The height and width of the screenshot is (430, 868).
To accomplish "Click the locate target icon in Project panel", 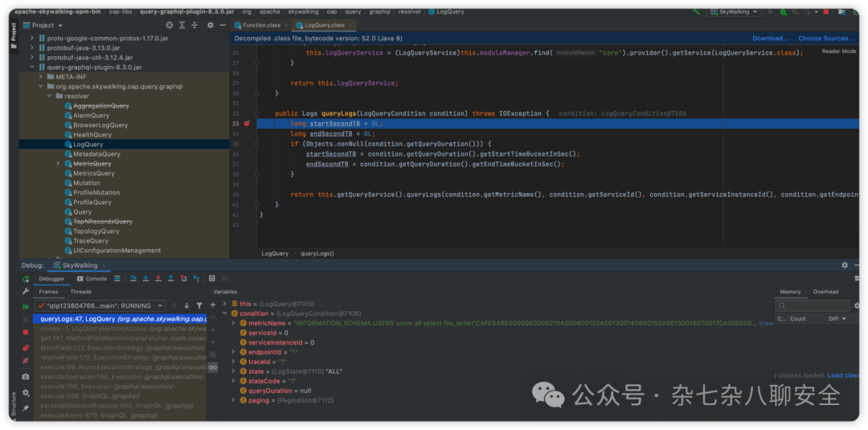I will tap(170, 25).
